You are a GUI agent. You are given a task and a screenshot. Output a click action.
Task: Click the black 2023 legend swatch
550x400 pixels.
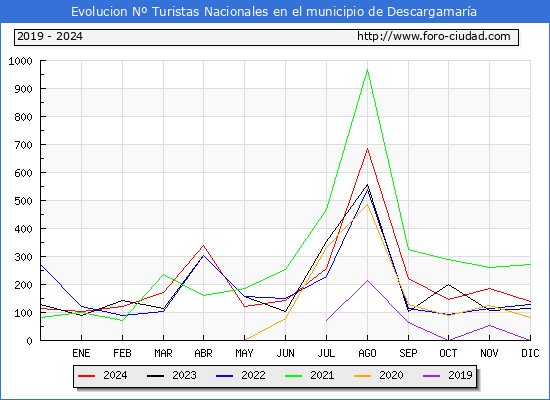155,376
